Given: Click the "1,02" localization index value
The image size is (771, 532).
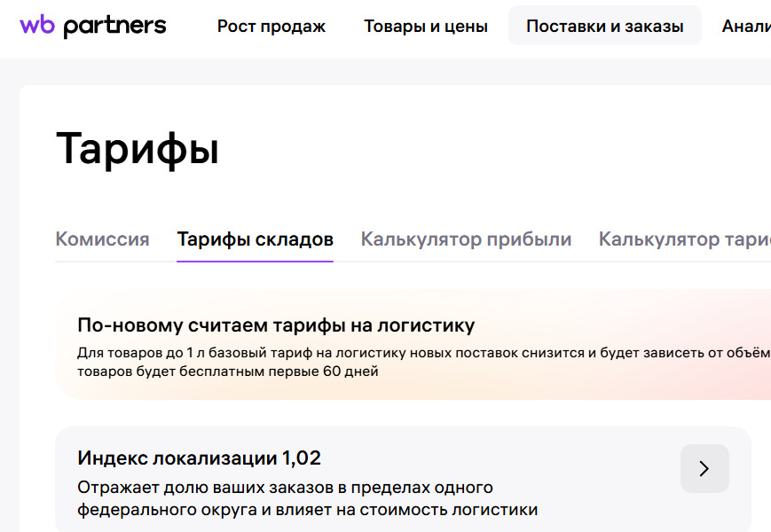Looking at the screenshot, I should pyautogui.click(x=302, y=458).
